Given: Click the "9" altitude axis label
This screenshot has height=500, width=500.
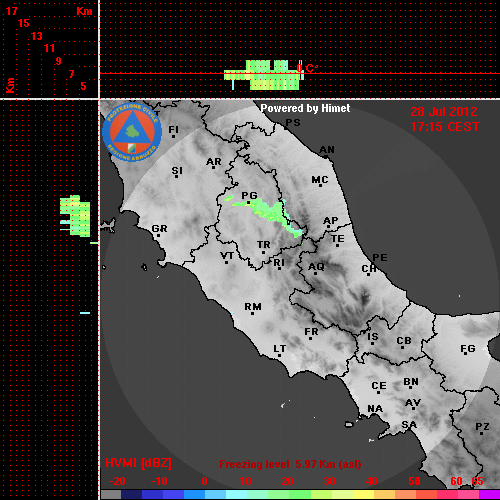Looking at the screenshot, I should pos(59,61).
